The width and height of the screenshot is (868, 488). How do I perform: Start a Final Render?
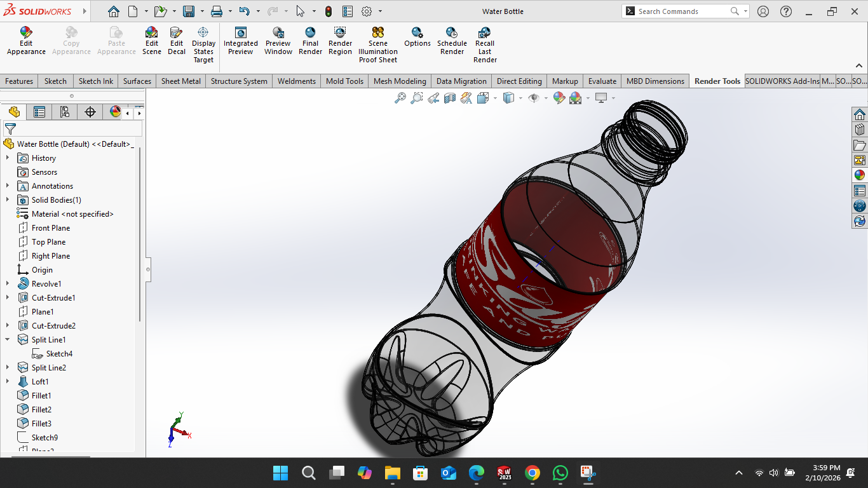click(310, 41)
